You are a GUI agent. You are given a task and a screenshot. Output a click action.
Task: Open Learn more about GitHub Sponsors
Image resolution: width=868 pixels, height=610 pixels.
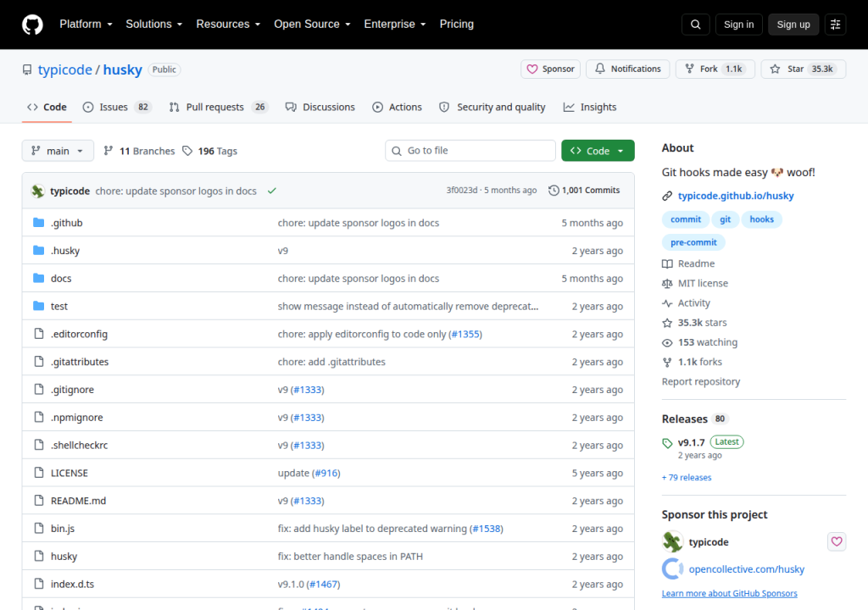(x=730, y=593)
